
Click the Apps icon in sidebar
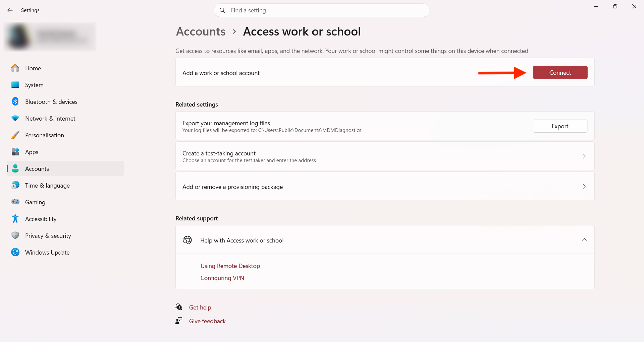tap(15, 152)
